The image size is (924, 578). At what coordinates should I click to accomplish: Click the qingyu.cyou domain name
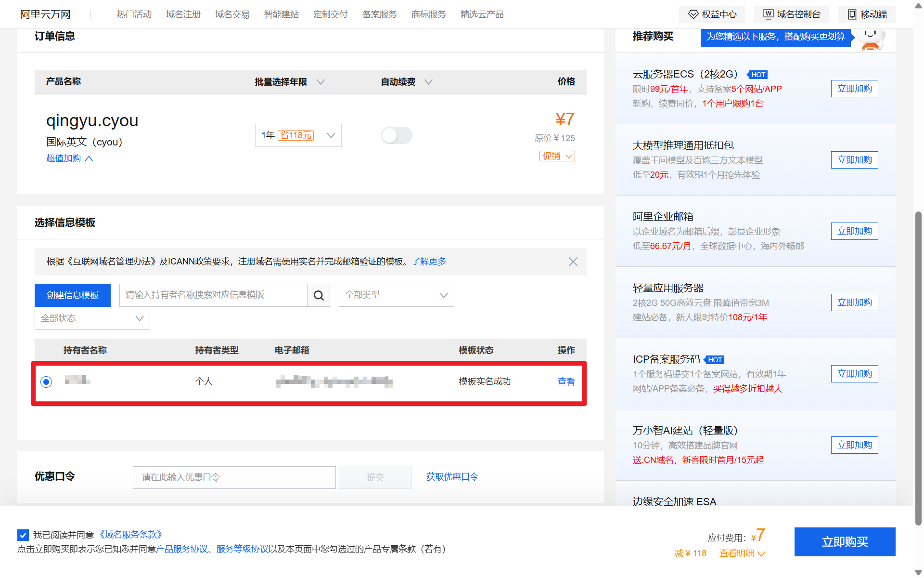pos(92,120)
